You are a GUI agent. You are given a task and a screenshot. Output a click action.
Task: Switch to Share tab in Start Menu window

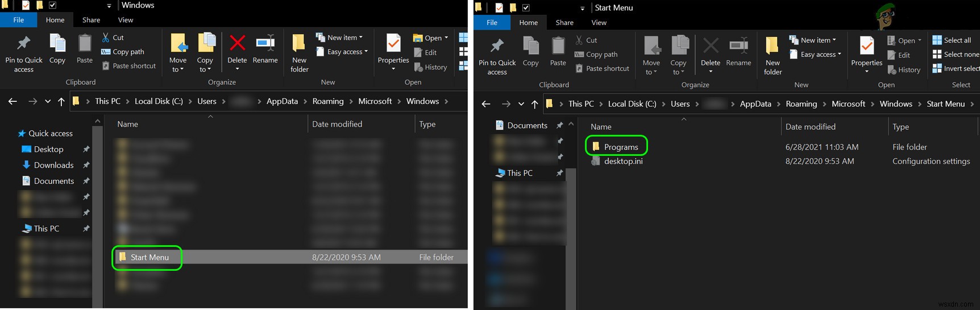click(564, 23)
